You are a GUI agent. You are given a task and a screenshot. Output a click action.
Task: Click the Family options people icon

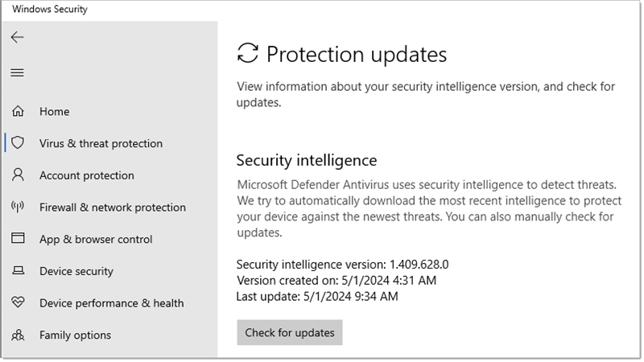pos(18,335)
